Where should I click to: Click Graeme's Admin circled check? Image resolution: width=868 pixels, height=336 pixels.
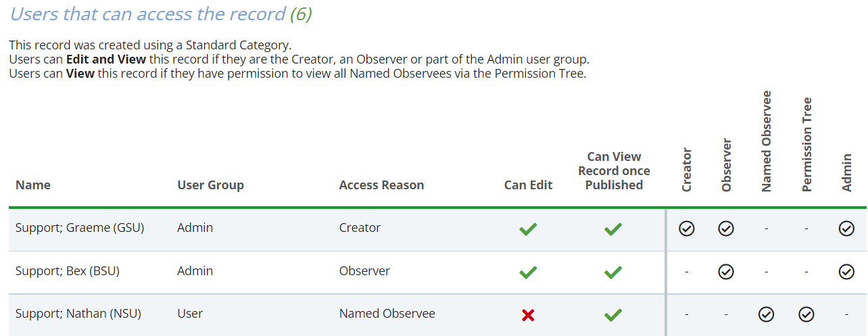click(846, 229)
